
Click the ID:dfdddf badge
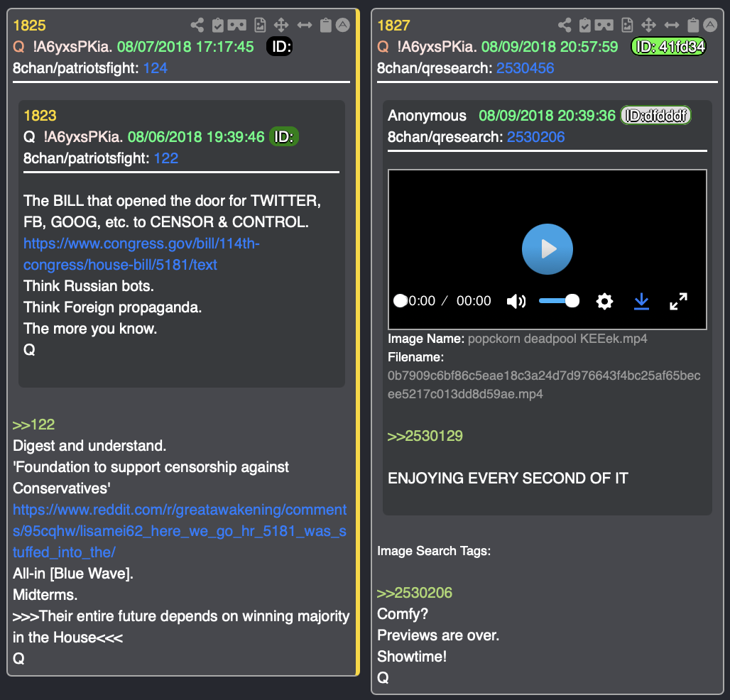[x=655, y=116]
